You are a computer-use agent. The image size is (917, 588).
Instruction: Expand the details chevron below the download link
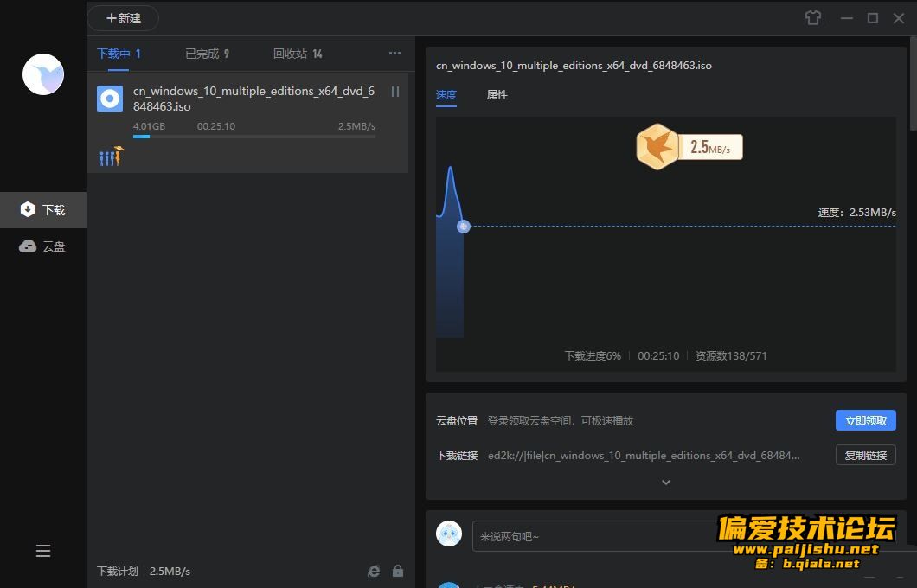(666, 483)
